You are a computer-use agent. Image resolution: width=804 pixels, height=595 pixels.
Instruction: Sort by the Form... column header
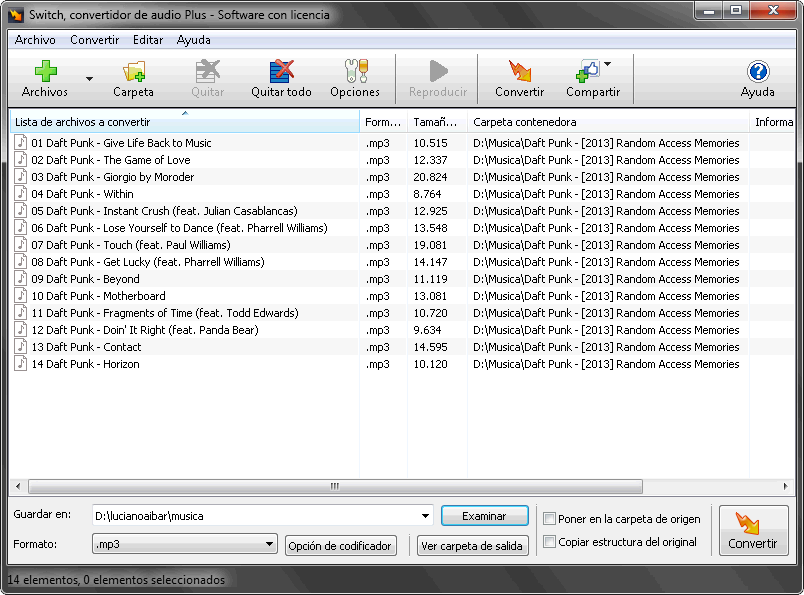384,122
